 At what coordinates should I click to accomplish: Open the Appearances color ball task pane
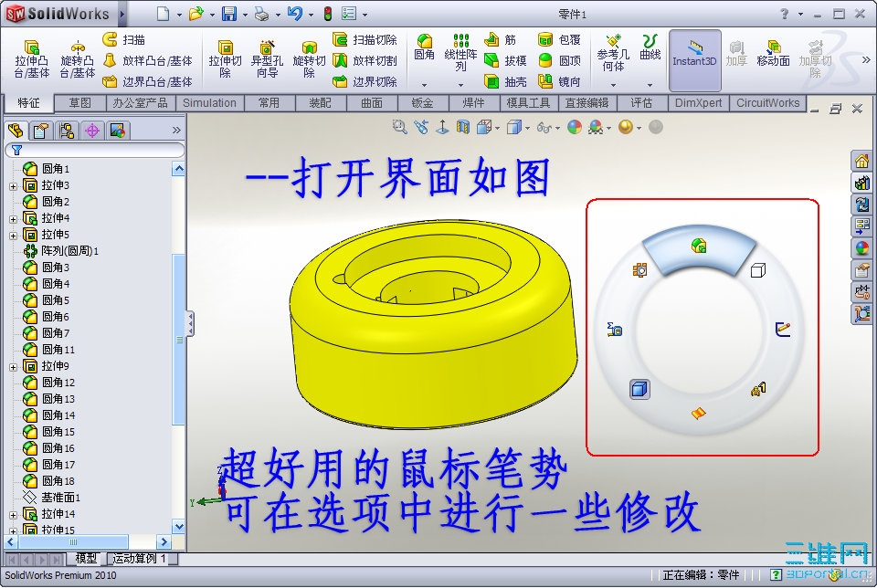(x=861, y=248)
